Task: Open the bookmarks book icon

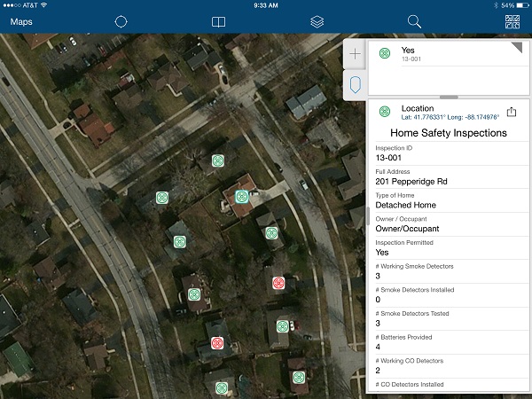Action: pos(218,22)
